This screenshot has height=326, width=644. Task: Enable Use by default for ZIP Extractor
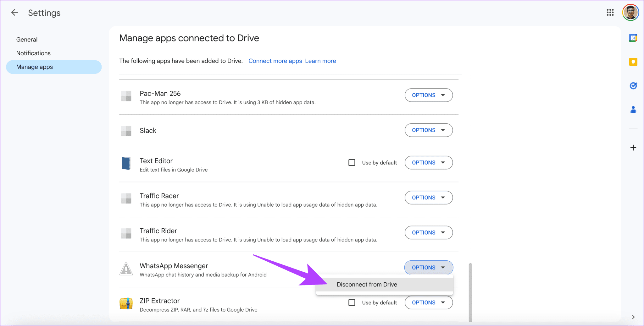352,302
